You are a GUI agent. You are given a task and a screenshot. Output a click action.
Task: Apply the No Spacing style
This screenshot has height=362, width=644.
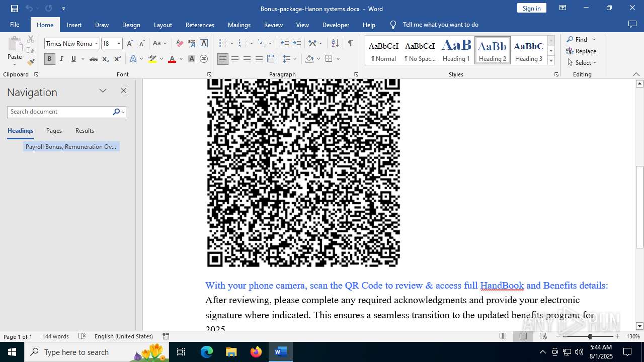[420, 50]
